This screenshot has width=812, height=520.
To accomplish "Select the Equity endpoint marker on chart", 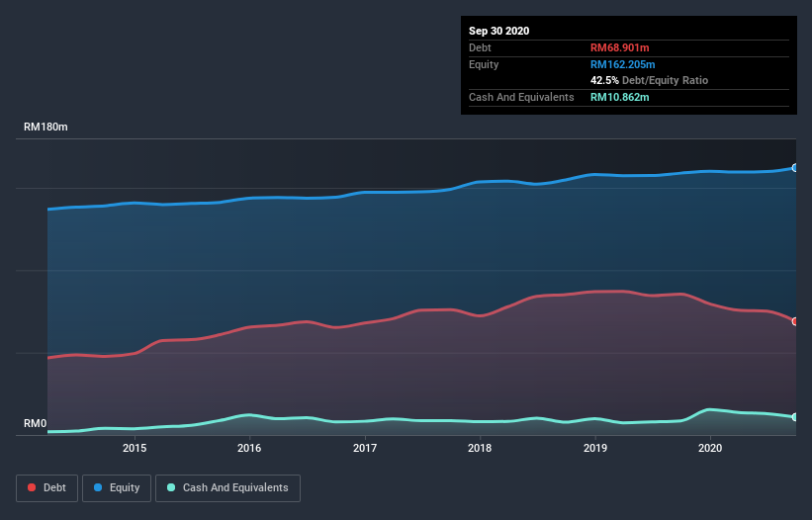I will pos(795,168).
